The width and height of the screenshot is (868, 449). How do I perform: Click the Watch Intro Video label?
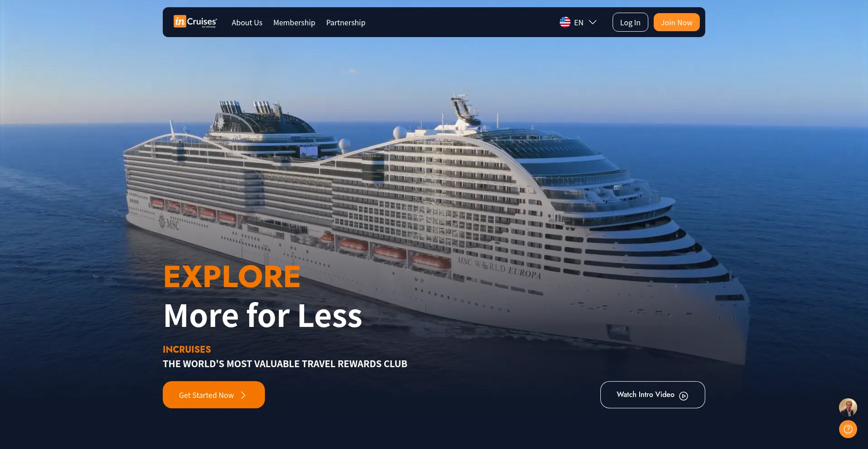pos(646,394)
